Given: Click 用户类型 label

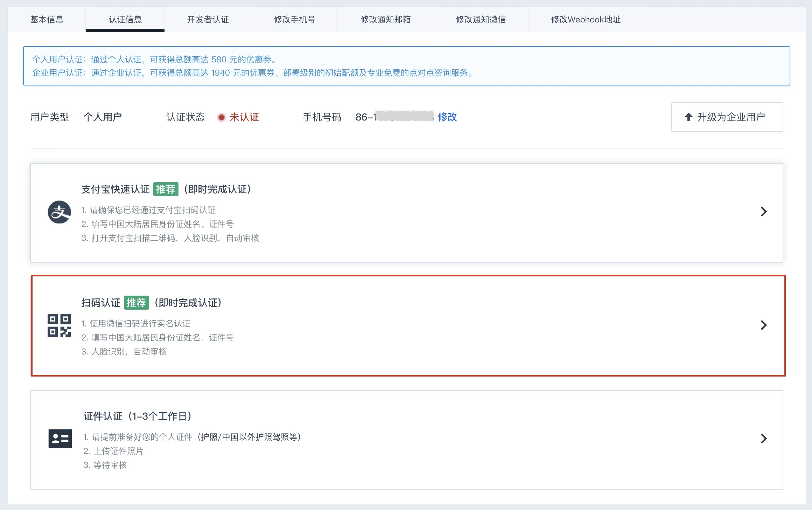Looking at the screenshot, I should (x=50, y=117).
